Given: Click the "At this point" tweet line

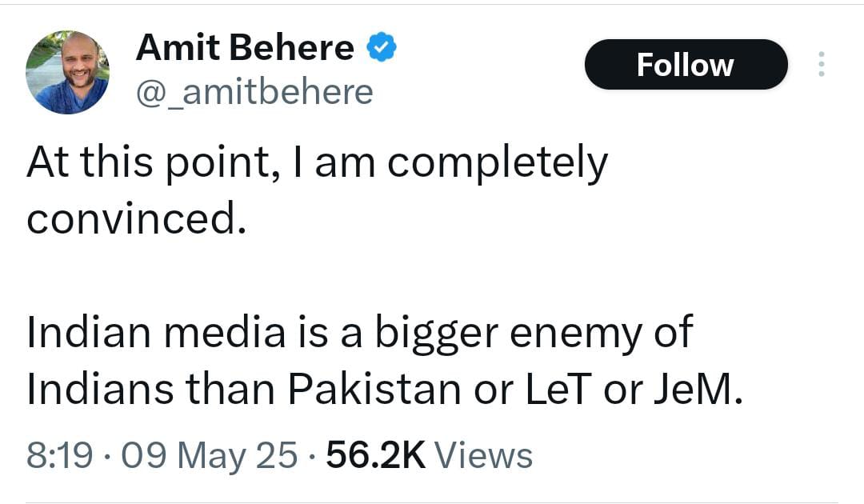Looking at the screenshot, I should click(x=317, y=163).
